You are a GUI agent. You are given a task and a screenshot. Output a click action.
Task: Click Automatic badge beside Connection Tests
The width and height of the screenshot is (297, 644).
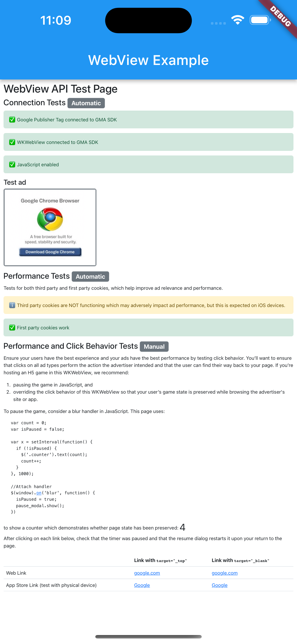click(86, 103)
